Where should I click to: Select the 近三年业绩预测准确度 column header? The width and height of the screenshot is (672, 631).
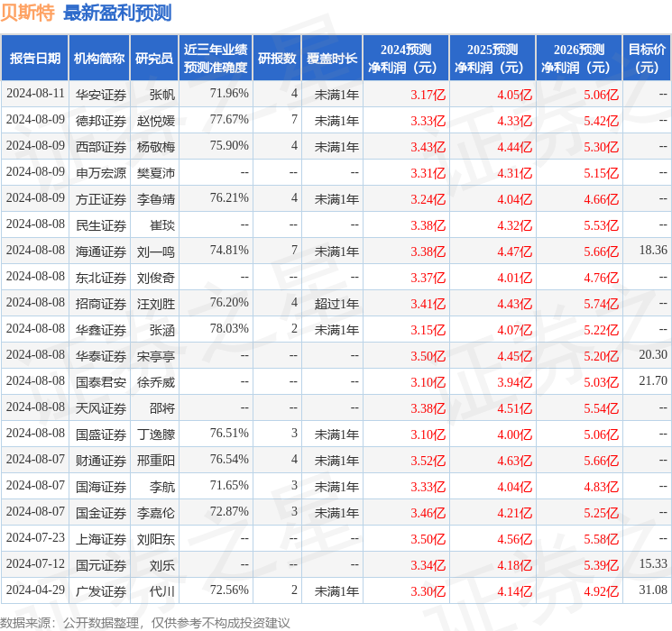pos(216,59)
